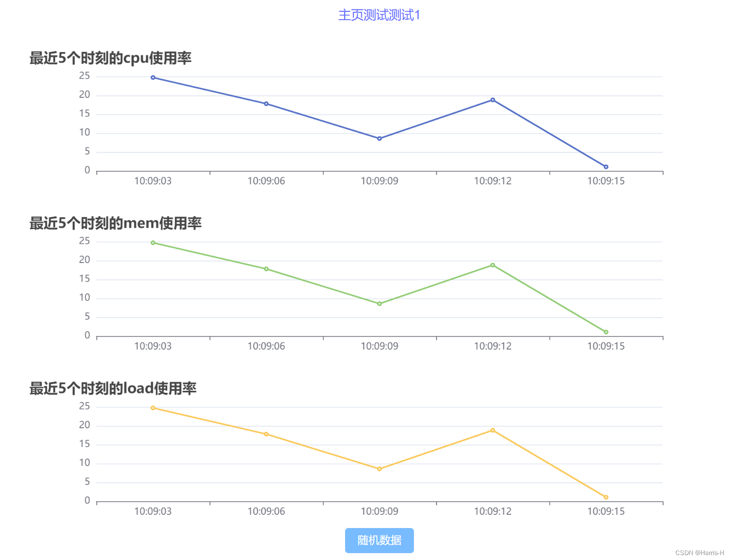Click the blue line segment between 10:09:03 and 10:09:06

point(209,89)
